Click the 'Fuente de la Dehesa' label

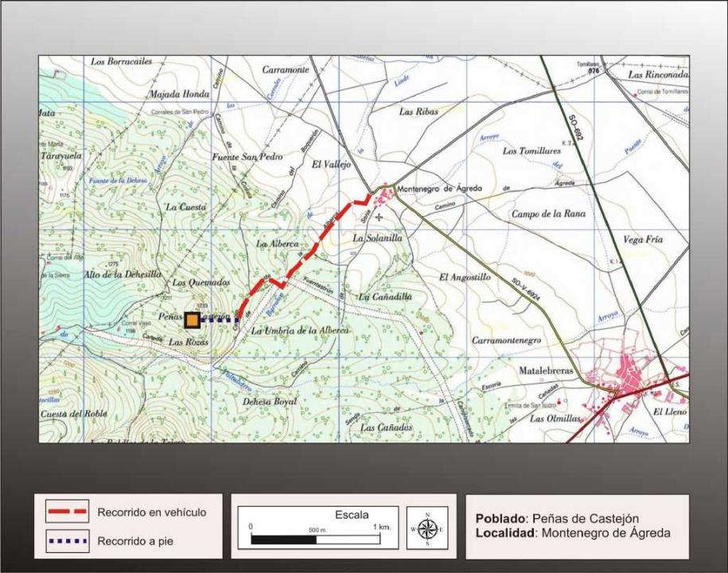(x=118, y=181)
